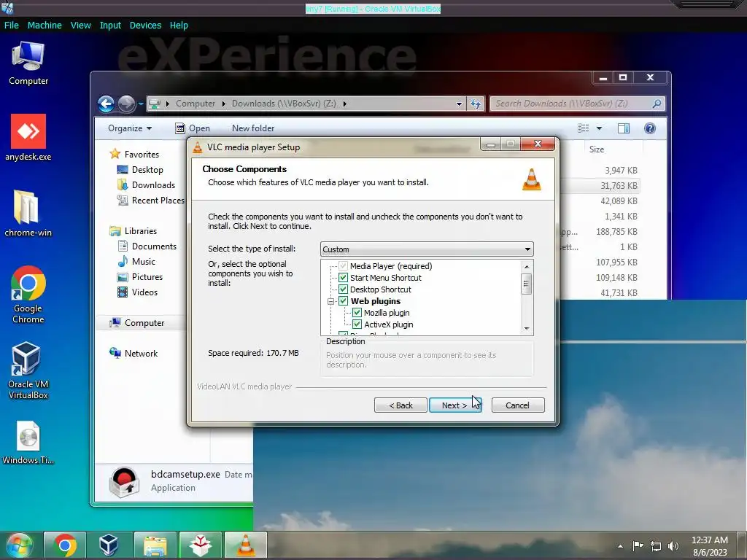Open the address bar history dropdown

(459, 104)
